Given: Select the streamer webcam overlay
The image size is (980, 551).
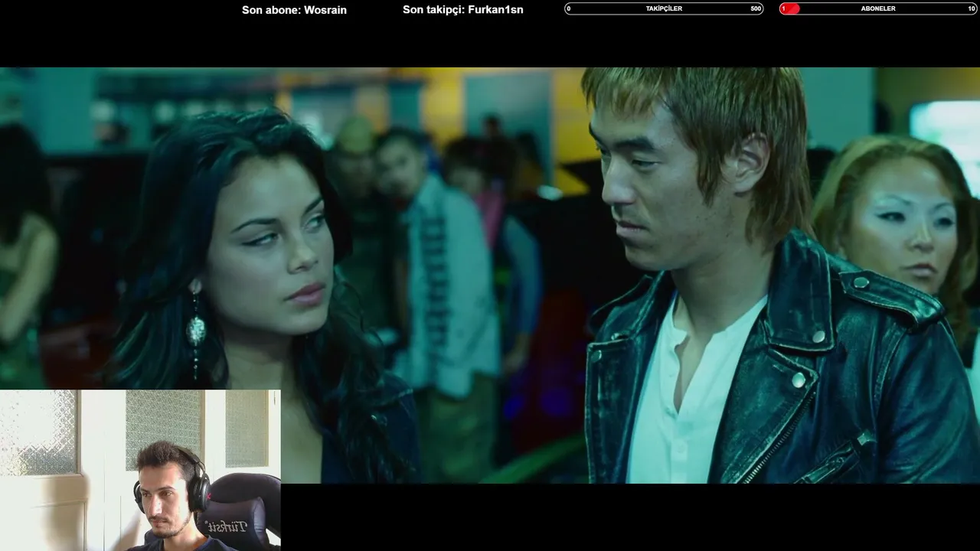Looking at the screenshot, I should [x=140, y=470].
